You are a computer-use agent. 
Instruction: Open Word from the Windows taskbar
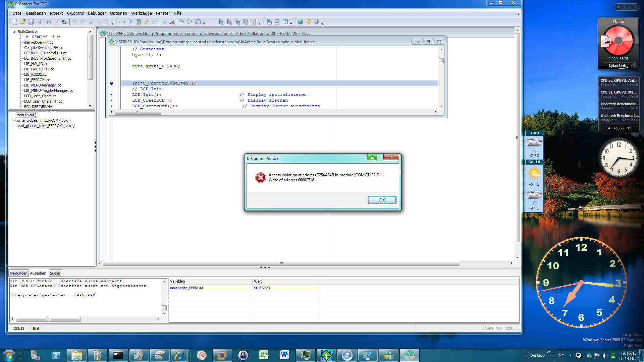click(x=284, y=355)
